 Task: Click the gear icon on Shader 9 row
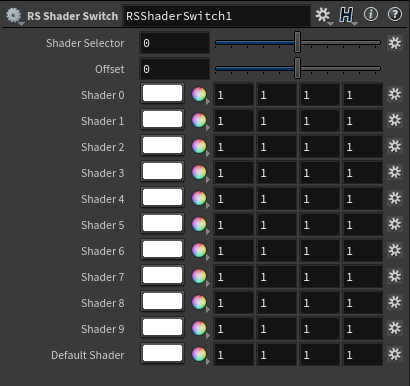click(x=395, y=329)
